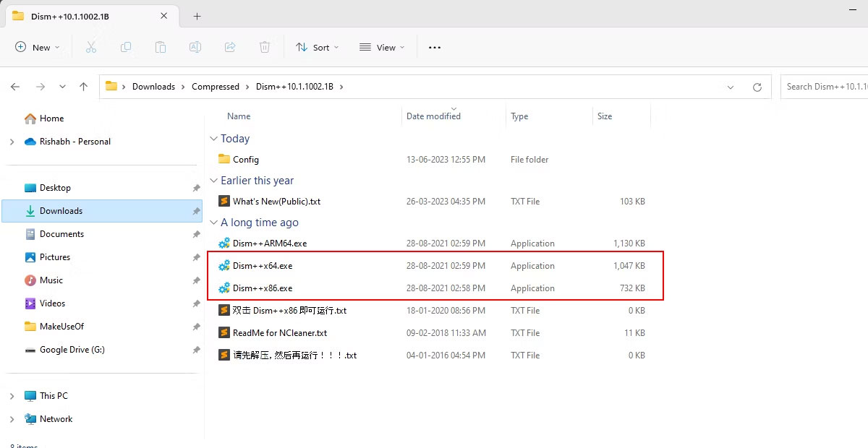The width and height of the screenshot is (868, 448).
Task: Click the New button
Action: [x=34, y=48]
